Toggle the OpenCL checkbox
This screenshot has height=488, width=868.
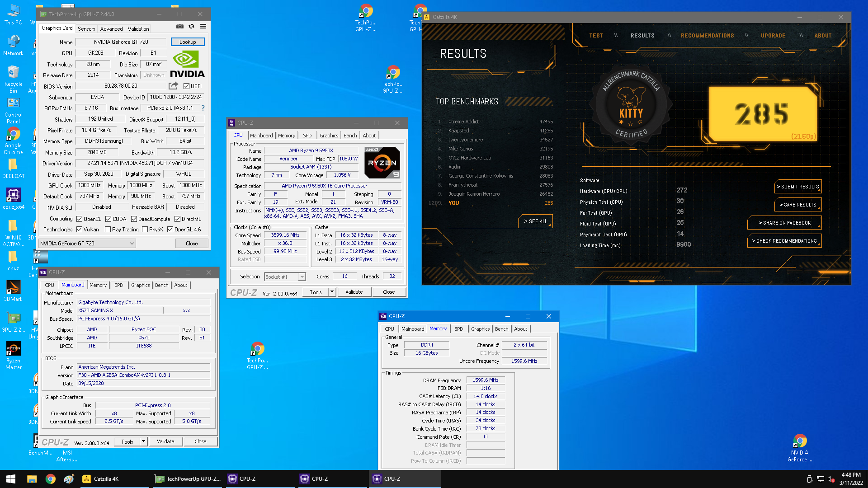79,219
